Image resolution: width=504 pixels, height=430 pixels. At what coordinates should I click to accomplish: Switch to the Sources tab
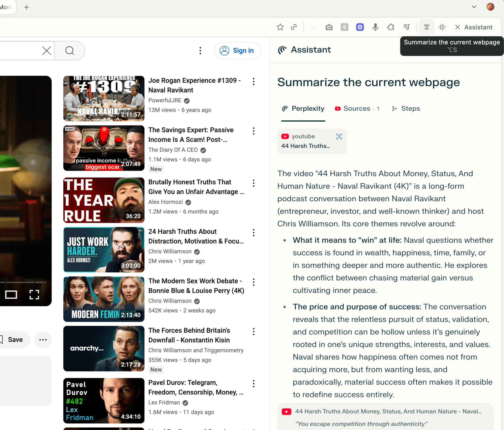tap(357, 109)
